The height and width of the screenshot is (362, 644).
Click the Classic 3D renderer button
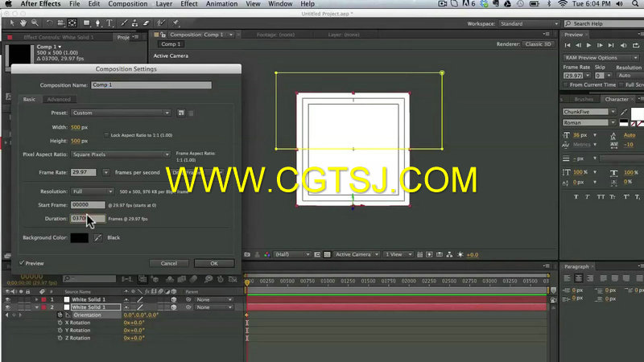[x=538, y=44]
